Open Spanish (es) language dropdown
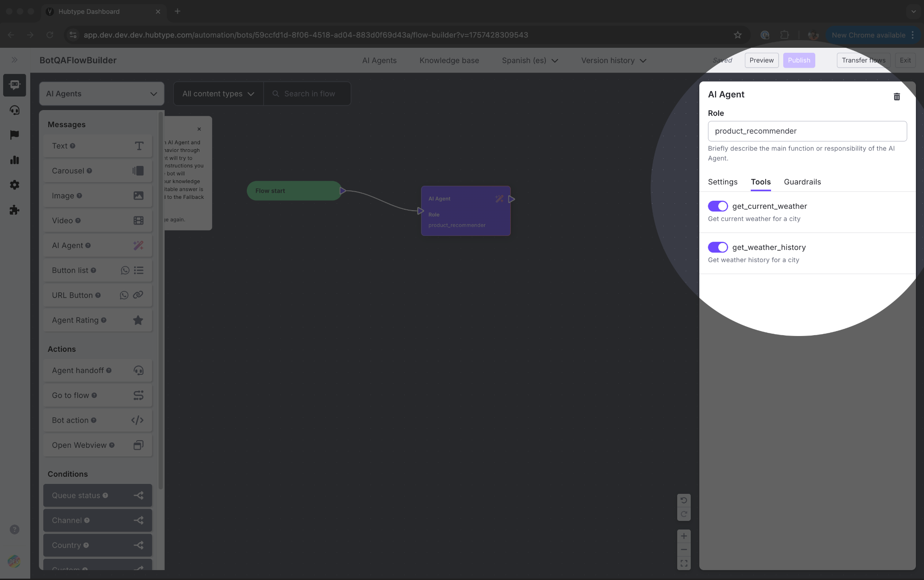The width and height of the screenshot is (924, 580). point(530,60)
